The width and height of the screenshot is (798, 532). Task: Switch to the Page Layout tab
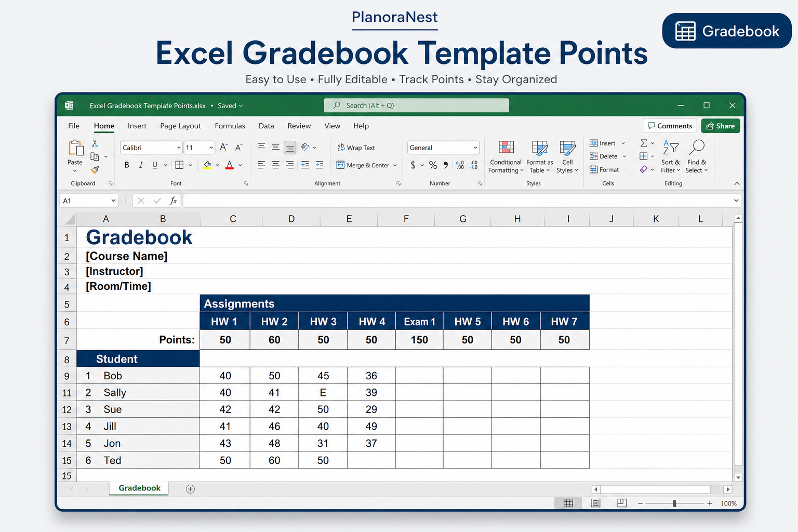click(x=180, y=126)
